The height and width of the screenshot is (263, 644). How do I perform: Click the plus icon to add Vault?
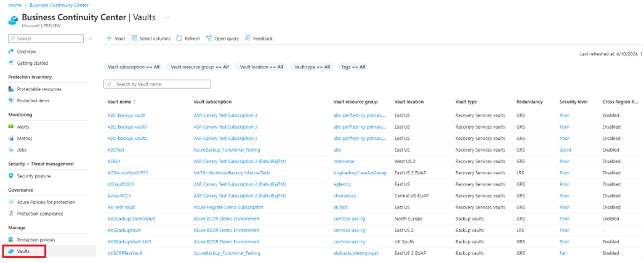[x=109, y=38]
